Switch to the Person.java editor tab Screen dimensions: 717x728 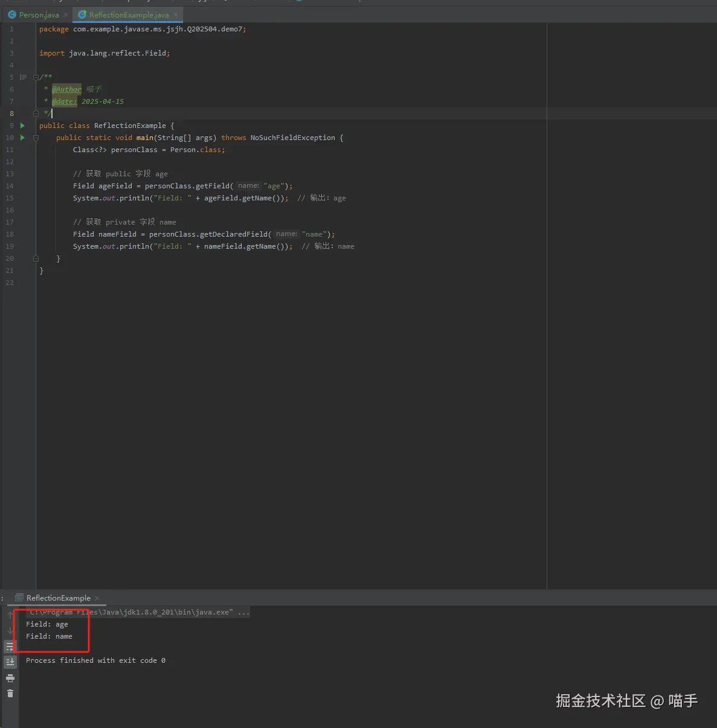pyautogui.click(x=39, y=14)
